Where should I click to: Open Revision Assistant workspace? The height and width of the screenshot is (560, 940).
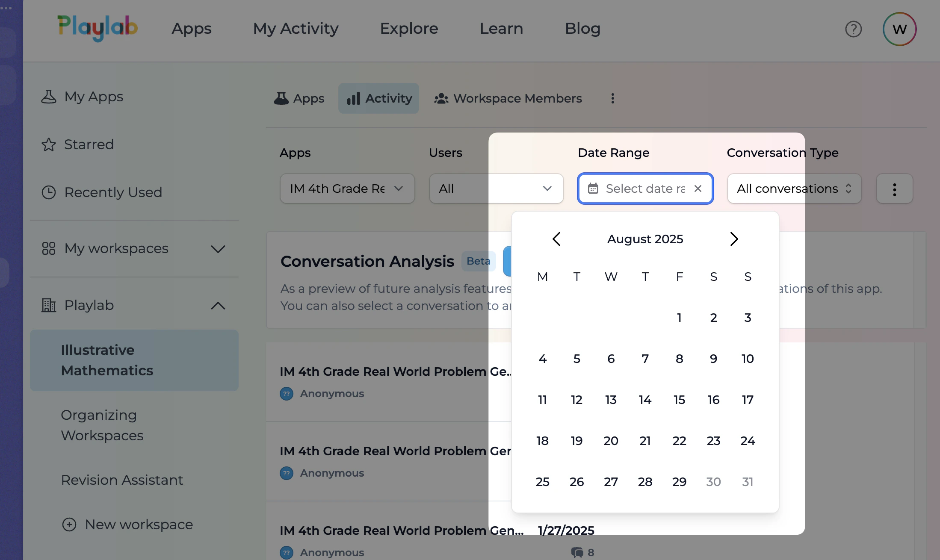[x=122, y=480]
